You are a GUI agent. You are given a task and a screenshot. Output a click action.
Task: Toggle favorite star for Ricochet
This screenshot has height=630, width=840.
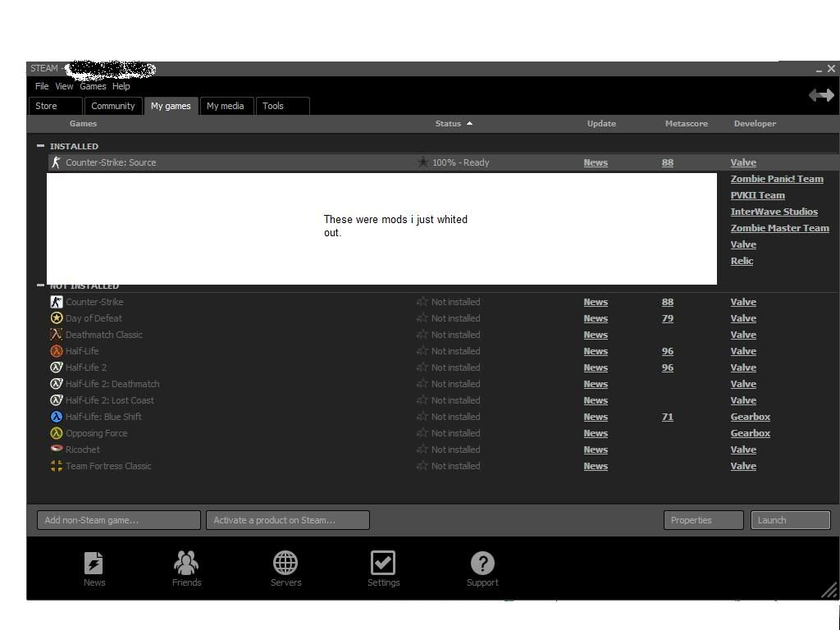pos(422,450)
